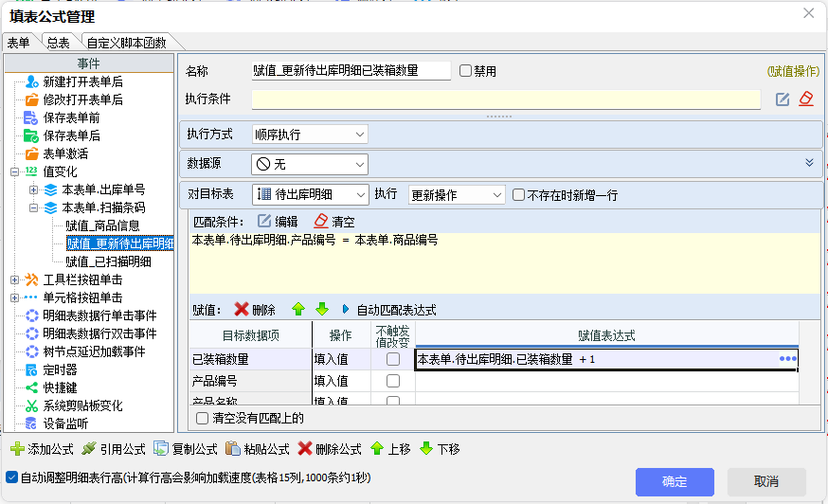Click 修改打开表单后 folder icon
The image size is (828, 504).
click(x=31, y=99)
